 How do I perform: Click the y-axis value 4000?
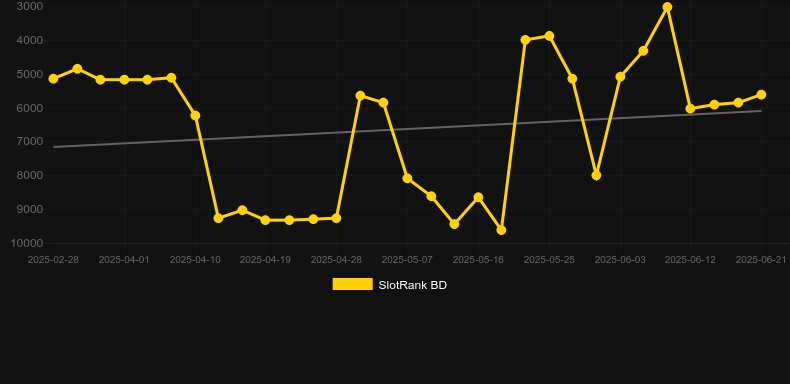coord(30,40)
